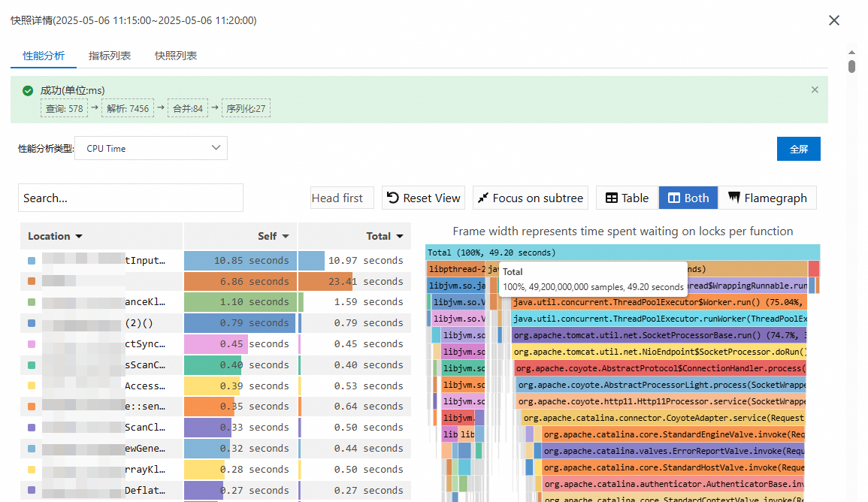The height and width of the screenshot is (502, 868).
Task: Click orange swatch of 6.86 seconds row
Action: (x=32, y=281)
